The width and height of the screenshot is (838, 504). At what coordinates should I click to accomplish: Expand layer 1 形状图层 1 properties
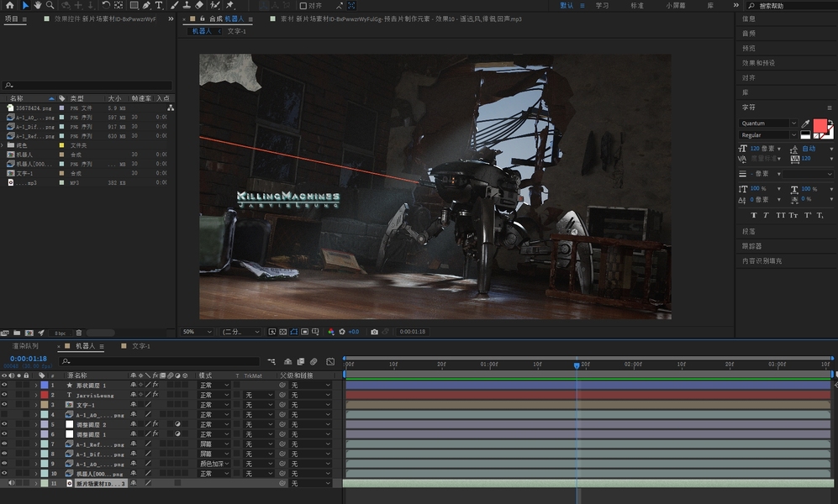coord(36,385)
